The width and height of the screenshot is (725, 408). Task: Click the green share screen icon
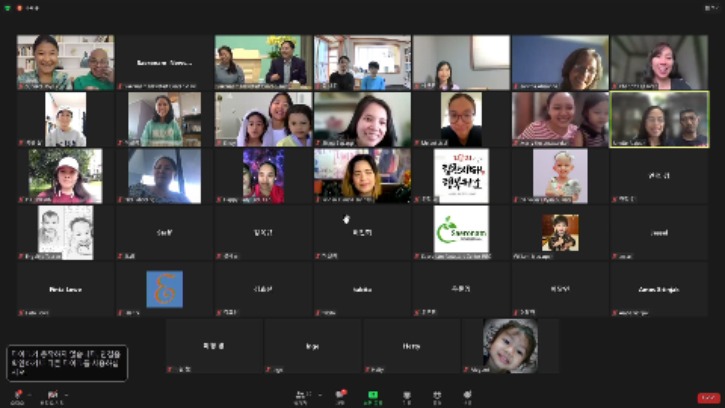[x=373, y=396]
